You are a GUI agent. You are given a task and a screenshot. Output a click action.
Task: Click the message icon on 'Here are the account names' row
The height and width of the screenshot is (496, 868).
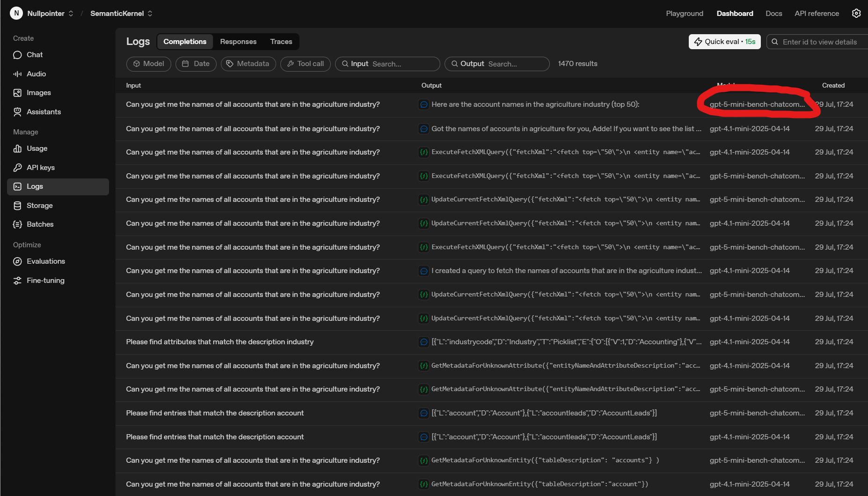423,104
